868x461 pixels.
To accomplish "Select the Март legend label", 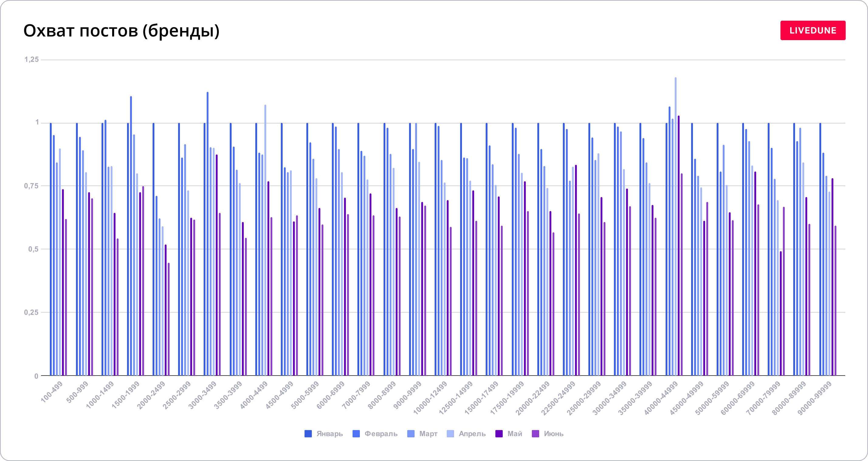I will tap(428, 434).
